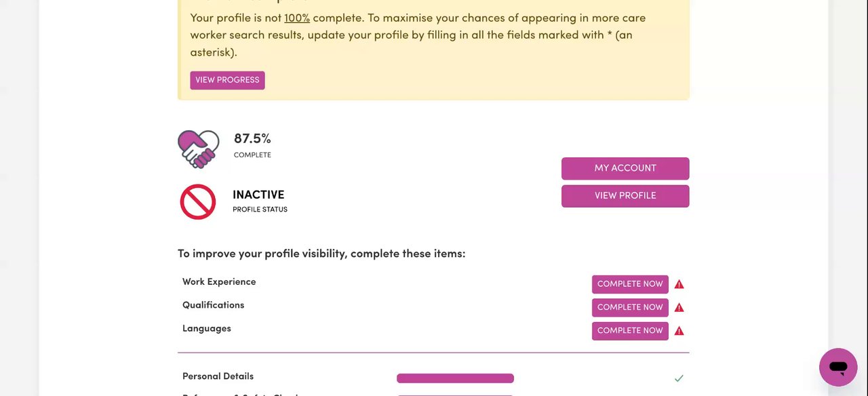Click the Personal Details progress bar
Viewport: 868px width, 396px height.
(455, 378)
